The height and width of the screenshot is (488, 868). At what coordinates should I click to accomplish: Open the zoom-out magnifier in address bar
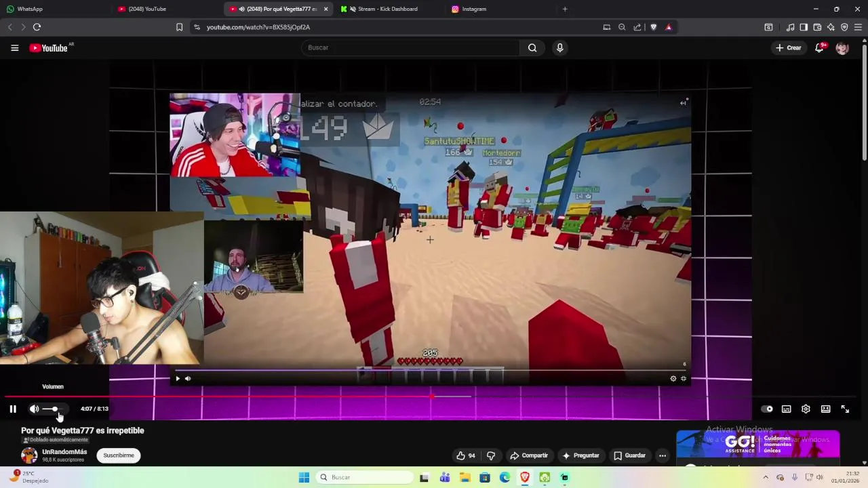pos(622,27)
